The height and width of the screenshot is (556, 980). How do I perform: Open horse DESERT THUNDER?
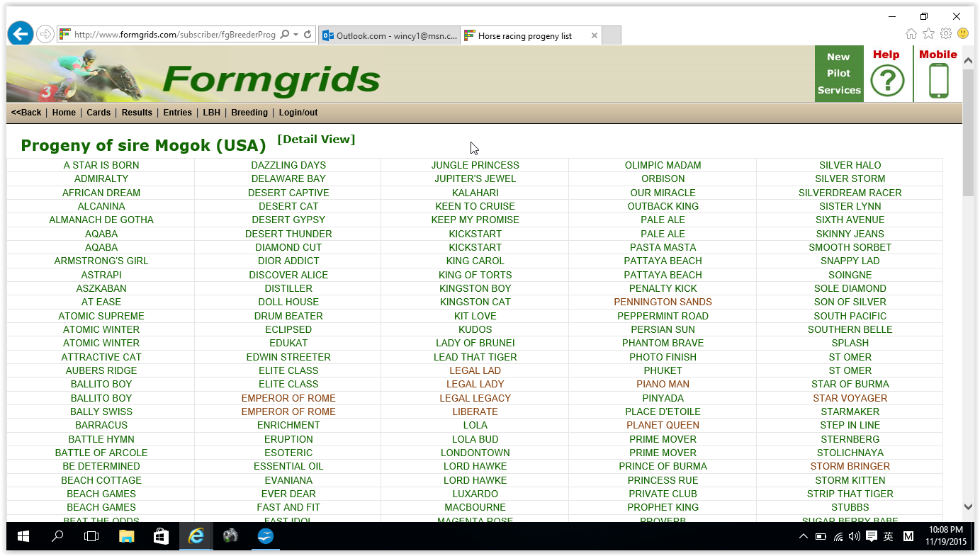(x=288, y=234)
